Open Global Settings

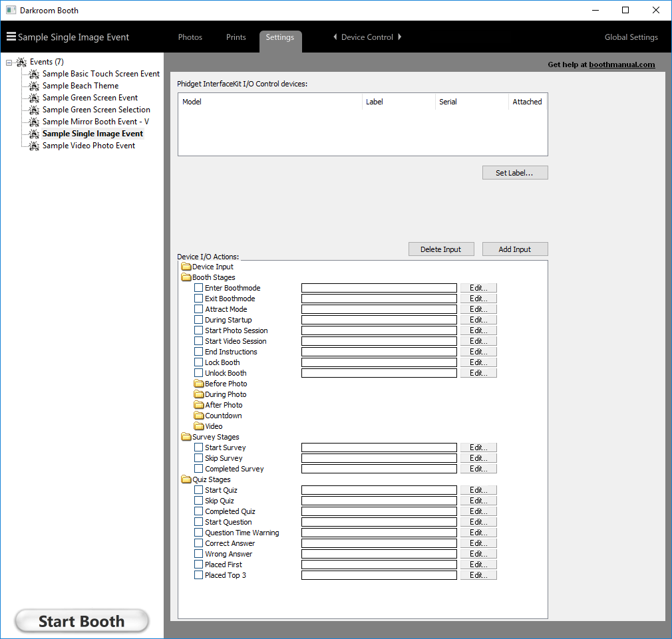coord(631,37)
